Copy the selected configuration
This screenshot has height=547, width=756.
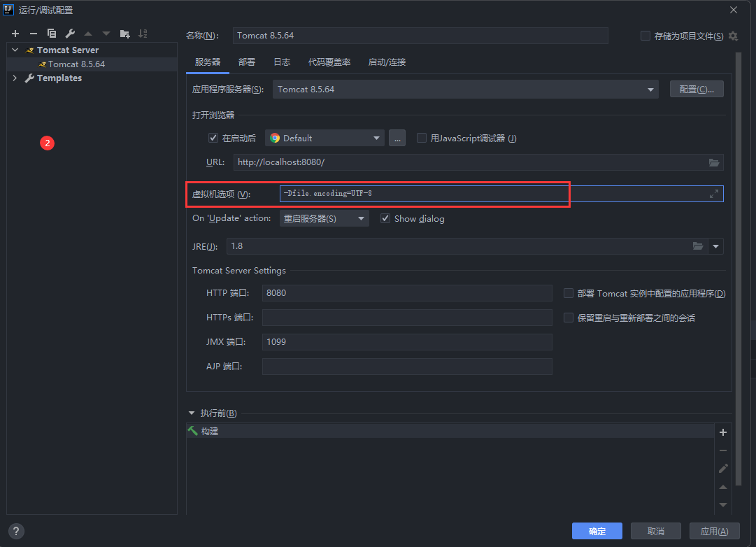tap(52, 34)
